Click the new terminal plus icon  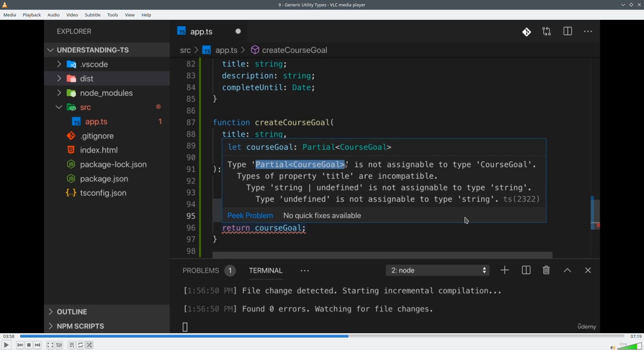[x=505, y=270]
